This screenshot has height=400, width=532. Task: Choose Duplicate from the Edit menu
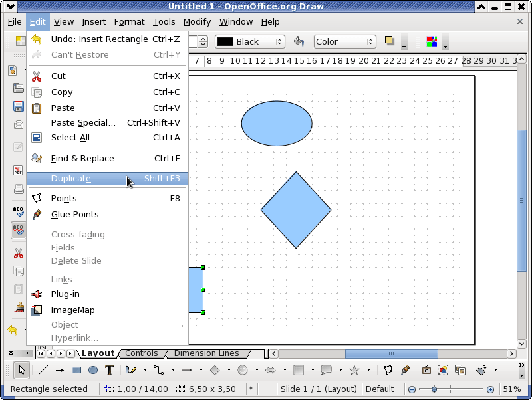coord(107,179)
